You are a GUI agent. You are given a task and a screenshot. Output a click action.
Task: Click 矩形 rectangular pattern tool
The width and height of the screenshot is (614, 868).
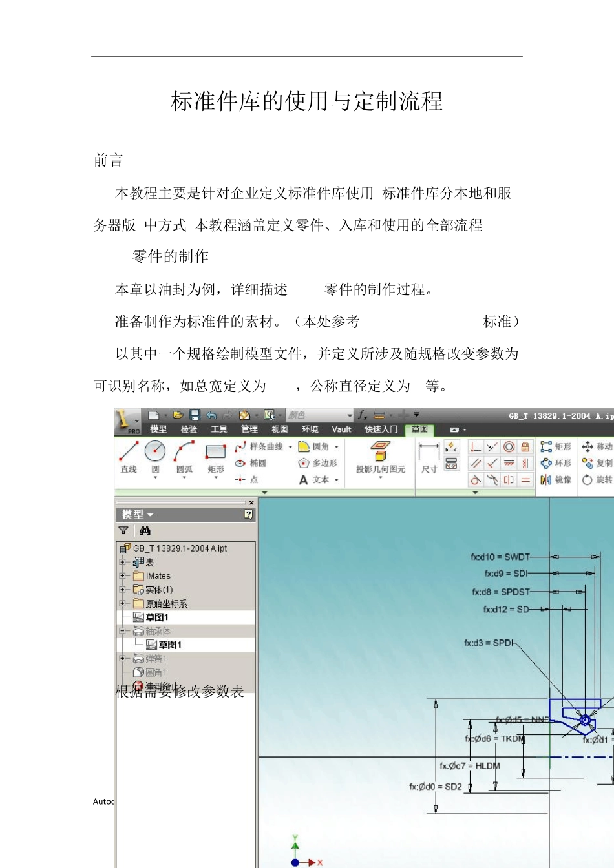pos(556,446)
